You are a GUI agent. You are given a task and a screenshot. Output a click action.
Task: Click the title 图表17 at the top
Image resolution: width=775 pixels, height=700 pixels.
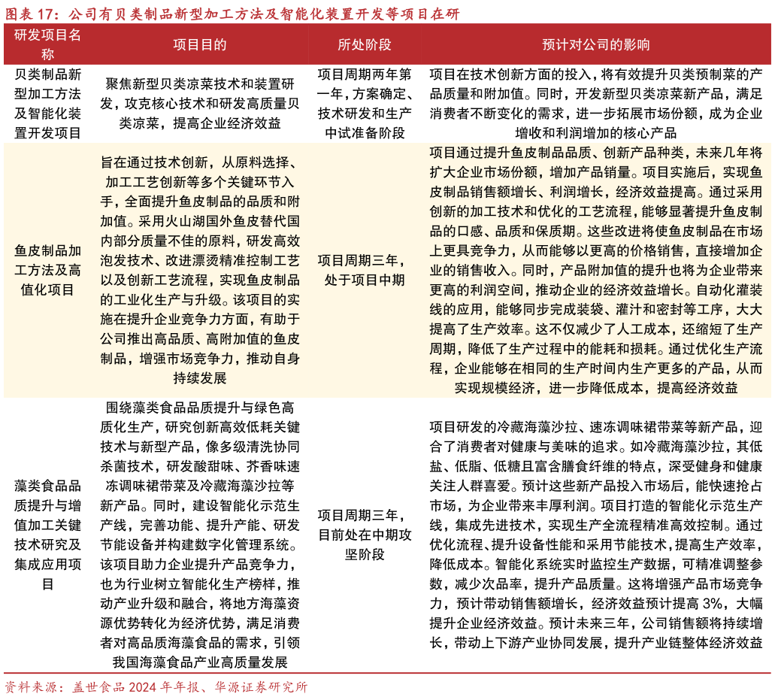[x=30, y=12]
